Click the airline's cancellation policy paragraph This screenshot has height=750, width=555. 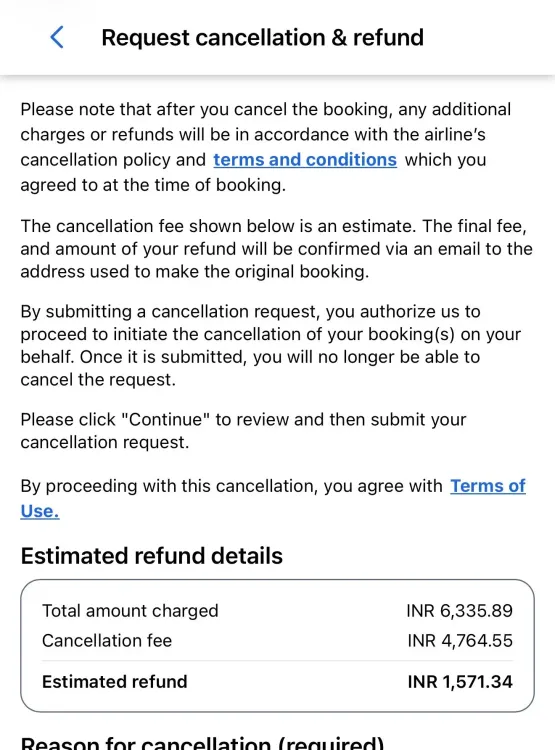tap(266, 147)
